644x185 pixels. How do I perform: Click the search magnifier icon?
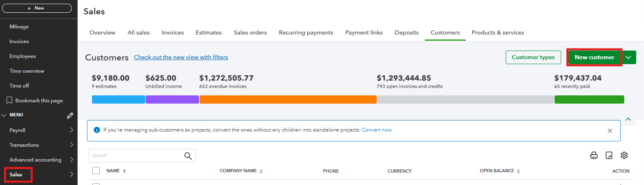[188, 156]
